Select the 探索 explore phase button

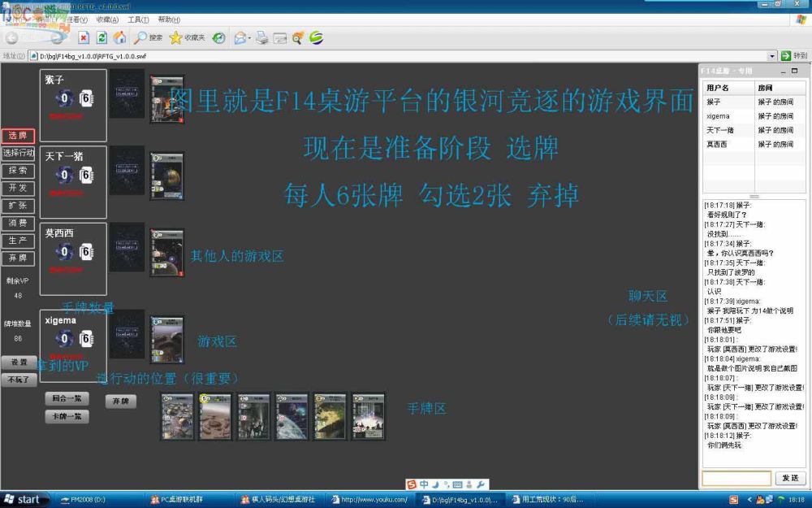18,171
